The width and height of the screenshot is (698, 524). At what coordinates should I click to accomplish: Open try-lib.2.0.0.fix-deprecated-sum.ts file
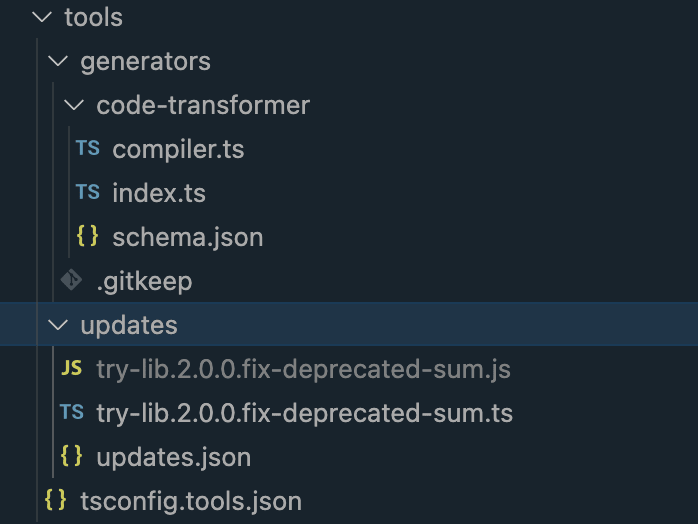coord(304,413)
